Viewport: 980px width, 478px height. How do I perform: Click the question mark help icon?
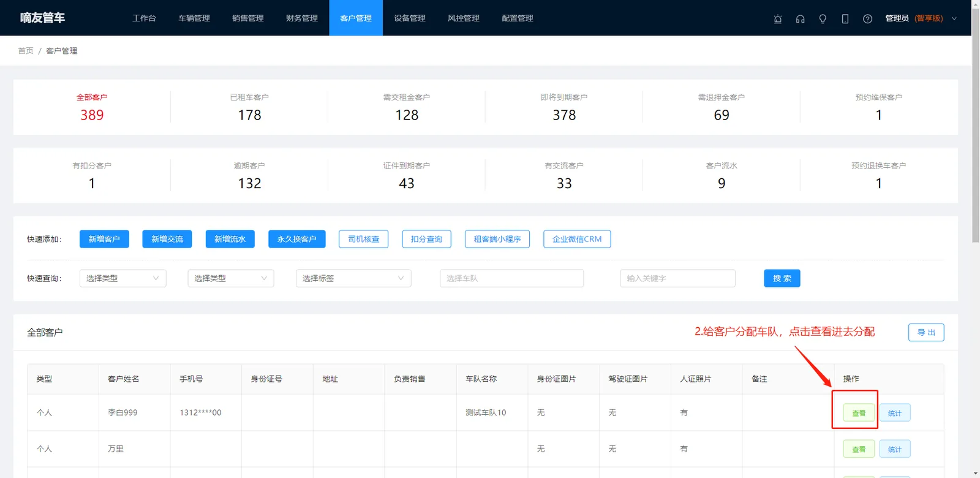point(867,18)
